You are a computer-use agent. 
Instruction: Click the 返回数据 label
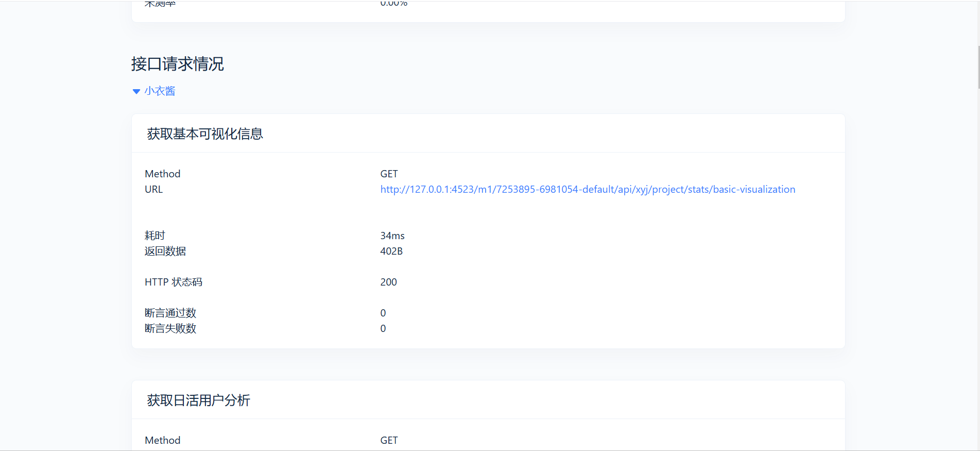165,251
